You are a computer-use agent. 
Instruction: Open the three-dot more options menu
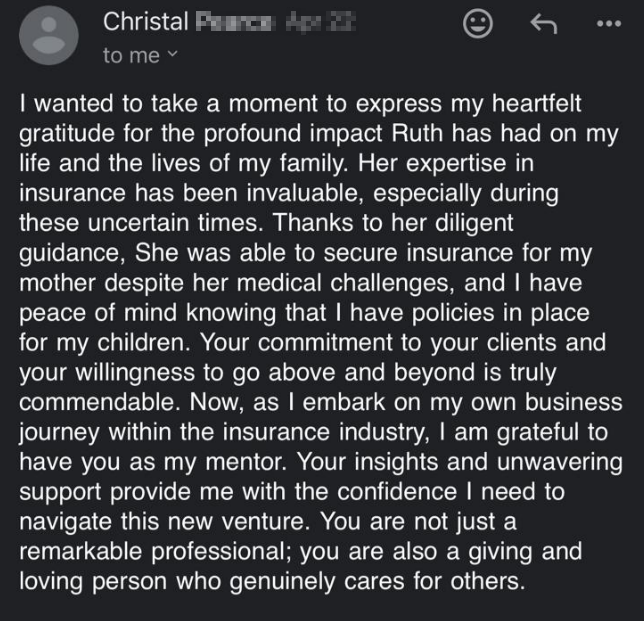pos(609,23)
